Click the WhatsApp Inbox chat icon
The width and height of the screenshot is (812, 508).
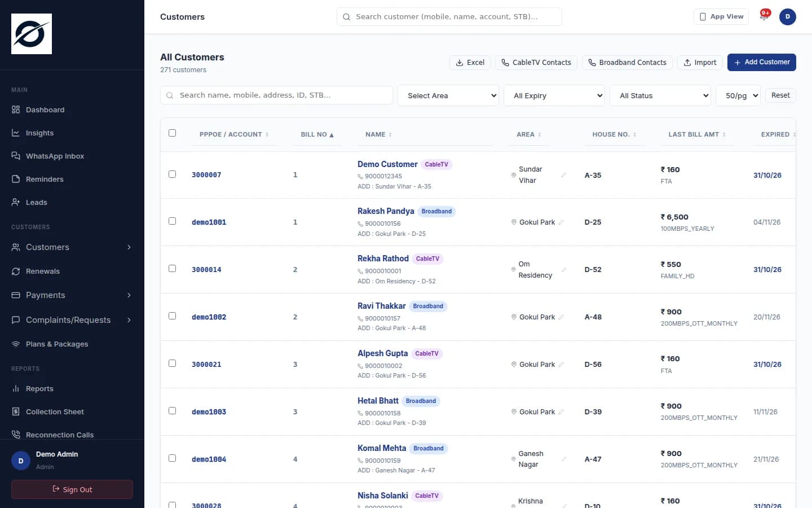click(16, 156)
